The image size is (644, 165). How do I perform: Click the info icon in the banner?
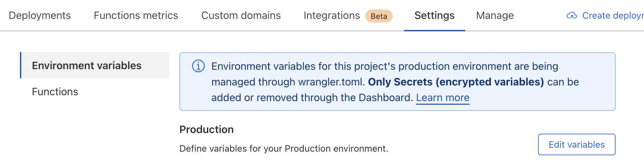pyautogui.click(x=198, y=66)
